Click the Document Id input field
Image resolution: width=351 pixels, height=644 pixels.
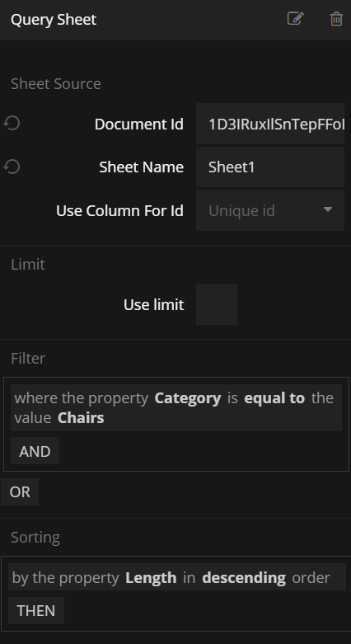tap(270, 124)
